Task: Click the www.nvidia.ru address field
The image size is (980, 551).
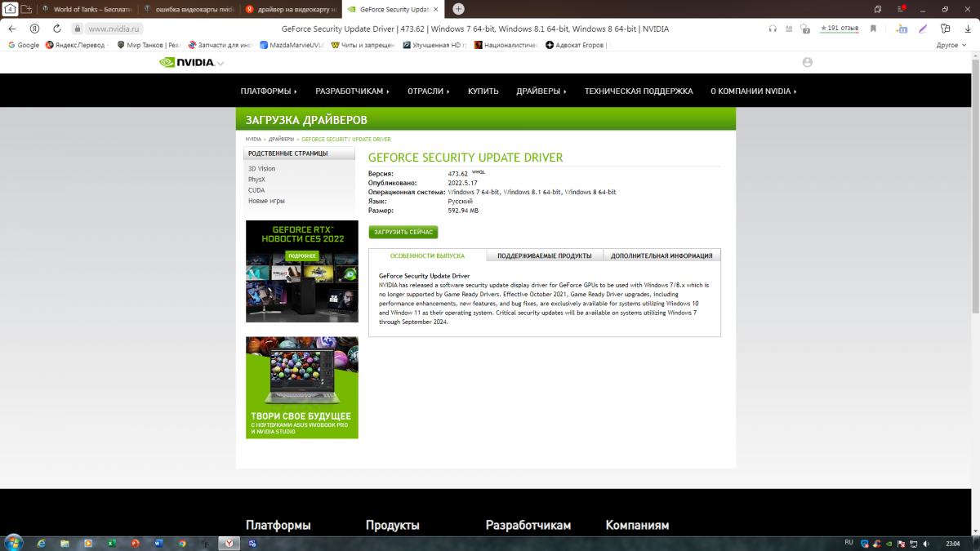Action: (115, 29)
